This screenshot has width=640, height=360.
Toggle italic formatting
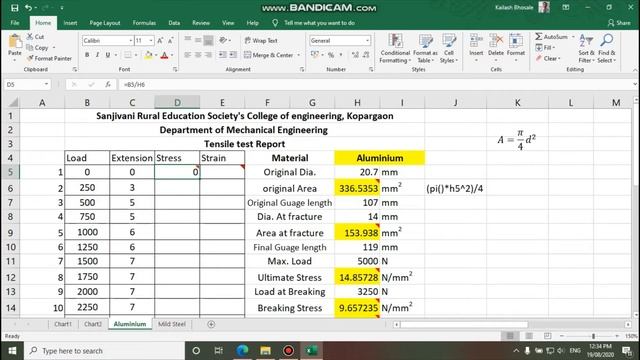97,55
